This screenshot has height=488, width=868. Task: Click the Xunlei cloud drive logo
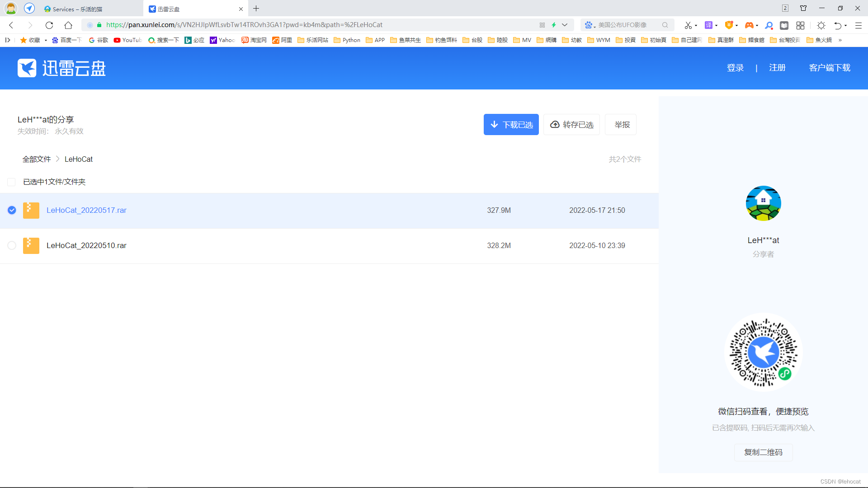[61, 68]
